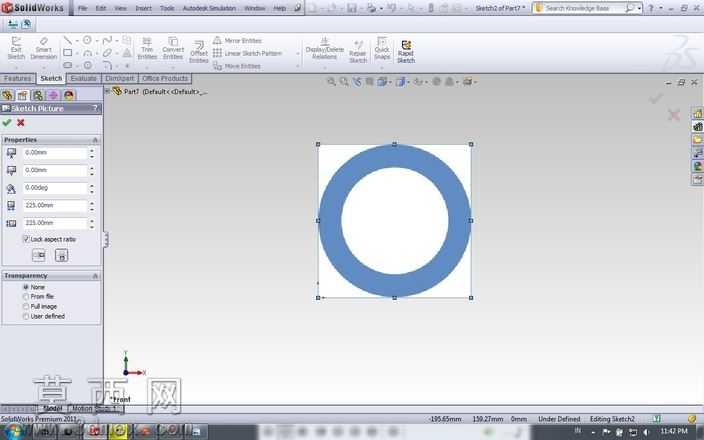Image resolution: width=704 pixels, height=440 pixels.
Task: Pick the Line sketch tool
Action: (67, 40)
